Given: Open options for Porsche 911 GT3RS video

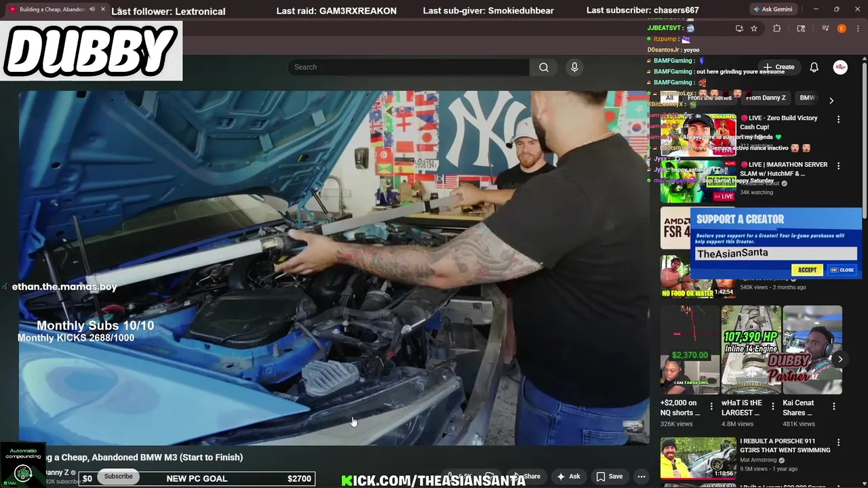Looking at the screenshot, I should pyautogui.click(x=838, y=443).
